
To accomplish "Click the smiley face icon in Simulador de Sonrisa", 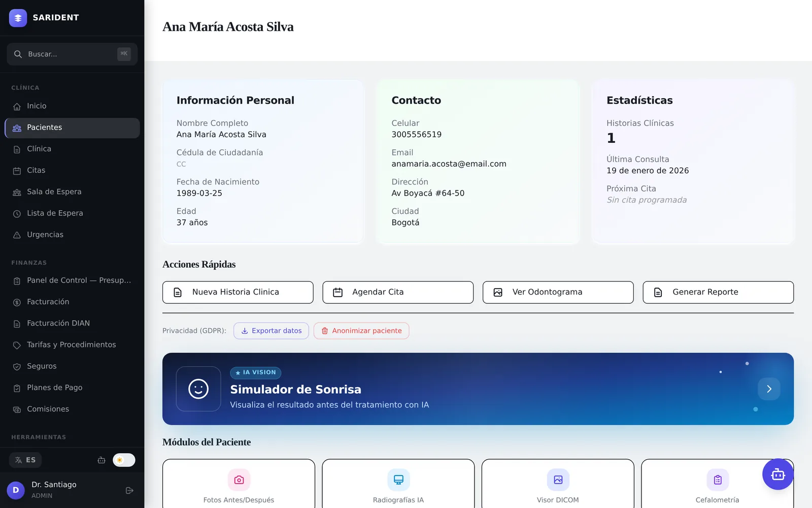I will click(198, 389).
